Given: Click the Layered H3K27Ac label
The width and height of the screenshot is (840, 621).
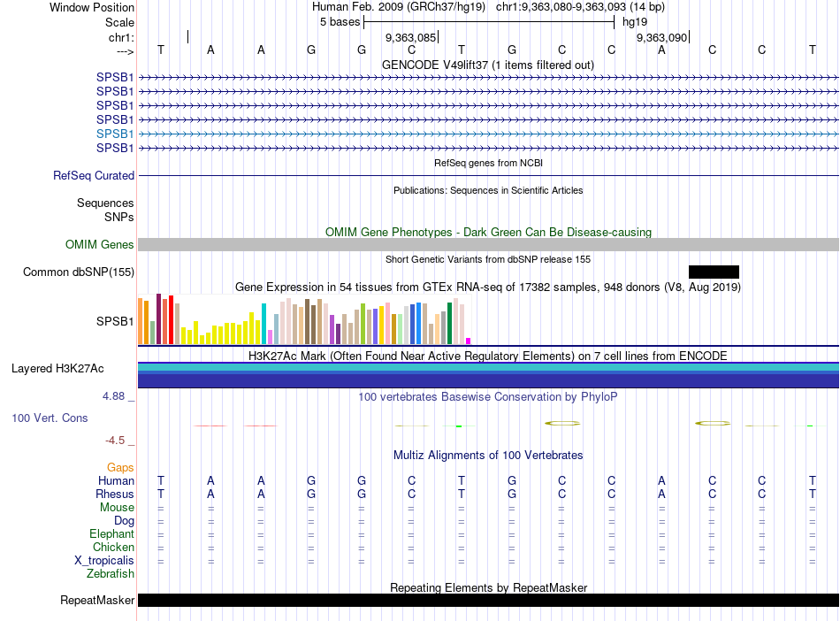Looking at the screenshot, I should pos(57,369).
